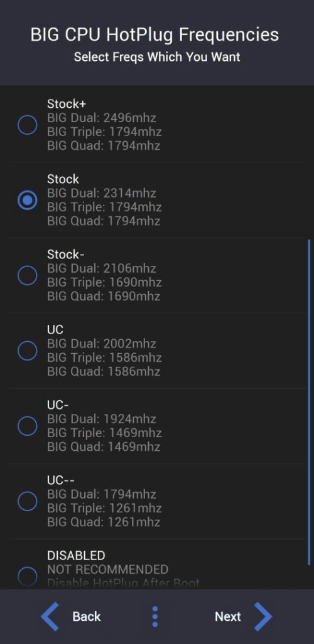Click BIG Triple: 1586mhz under UC
Screen dimensions: 314x644
[x=104, y=357]
